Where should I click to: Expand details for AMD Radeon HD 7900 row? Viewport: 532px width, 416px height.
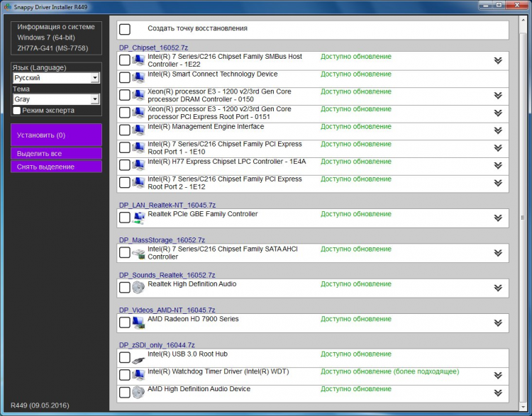pyautogui.click(x=498, y=323)
